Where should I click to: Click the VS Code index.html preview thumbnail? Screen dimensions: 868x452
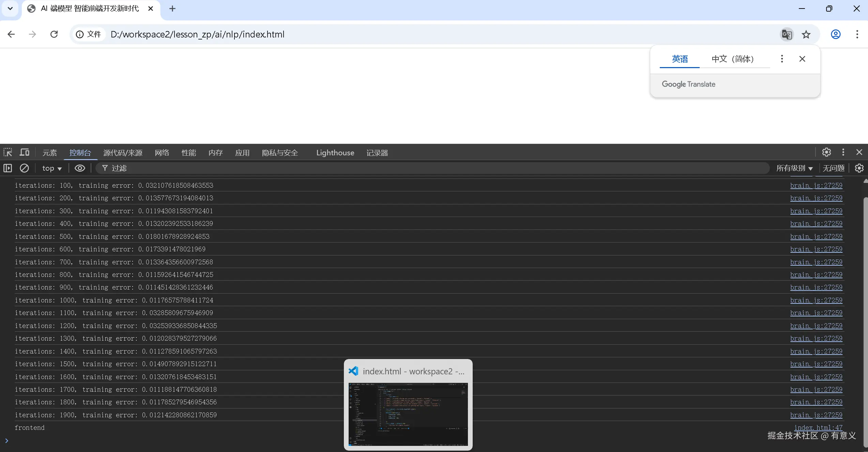coord(408,414)
